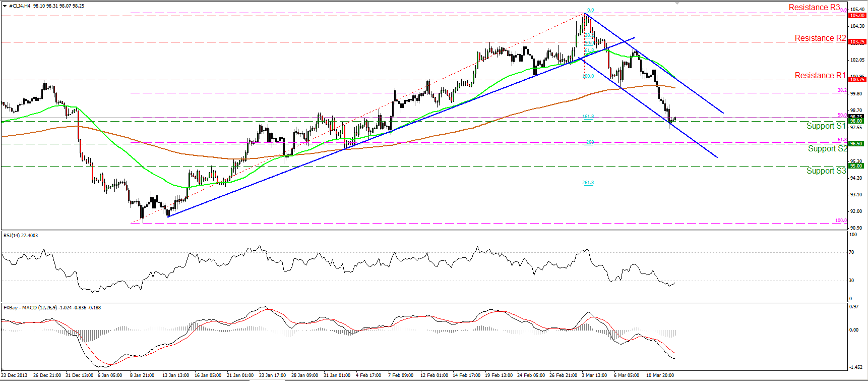
Task: Click the cyan 100.0 Fibonacci label
Action: click(x=588, y=77)
